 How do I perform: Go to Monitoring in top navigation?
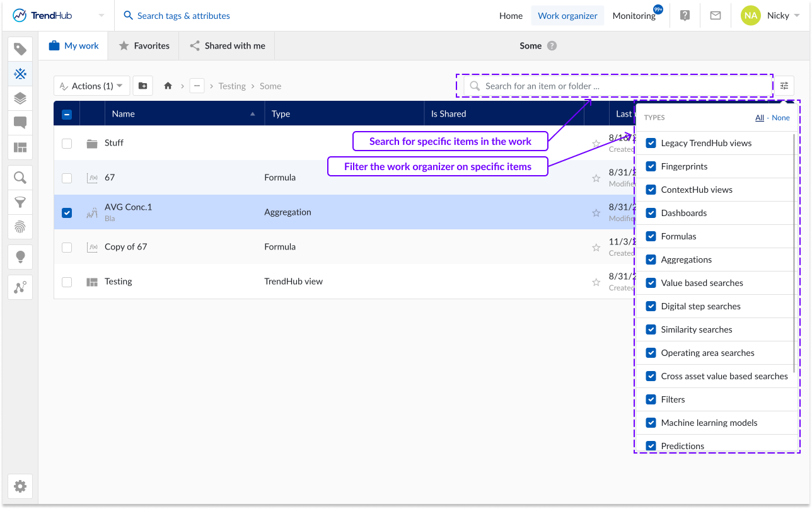[634, 16]
